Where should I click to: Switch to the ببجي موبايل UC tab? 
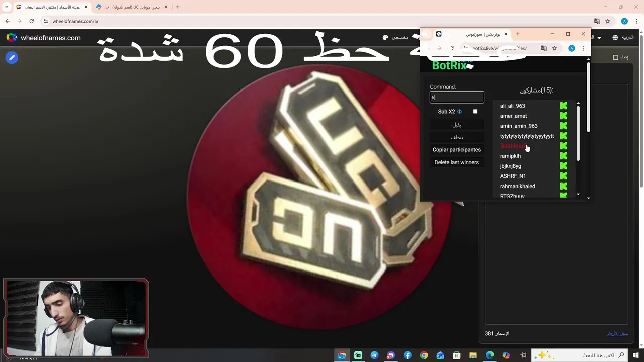(132, 7)
